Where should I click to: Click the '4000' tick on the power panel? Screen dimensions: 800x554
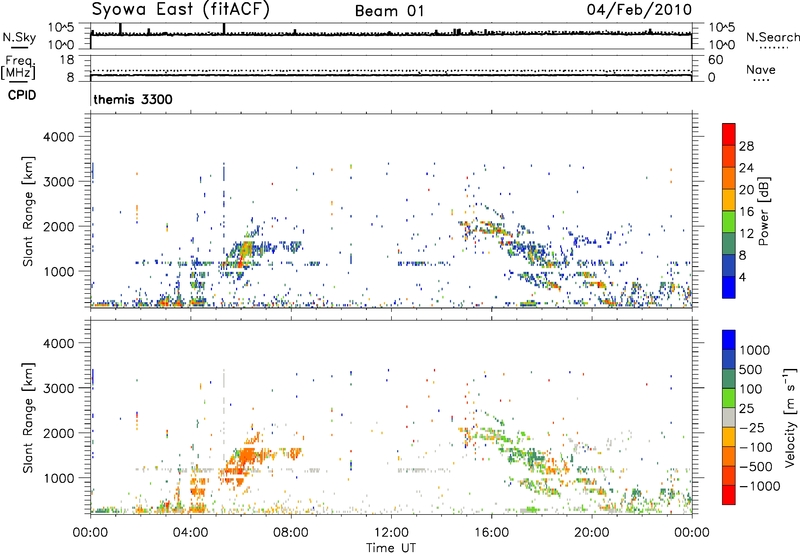tap(58, 137)
